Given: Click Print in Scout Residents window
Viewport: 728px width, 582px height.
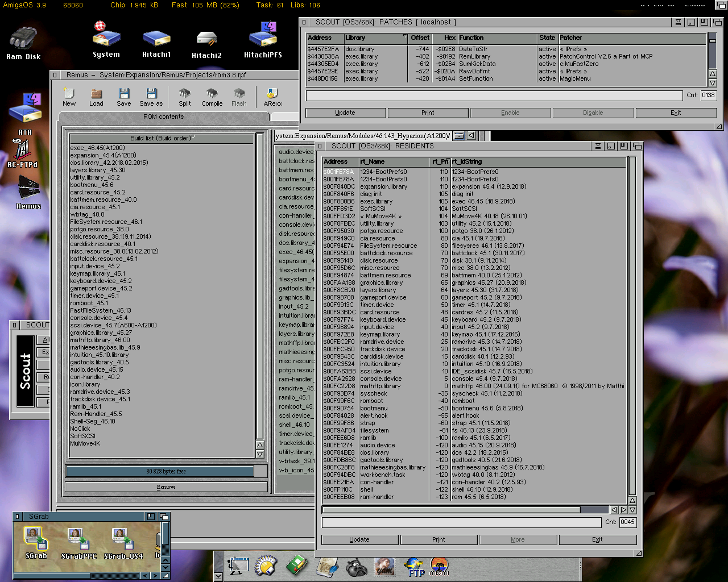Looking at the screenshot, I should [439, 539].
